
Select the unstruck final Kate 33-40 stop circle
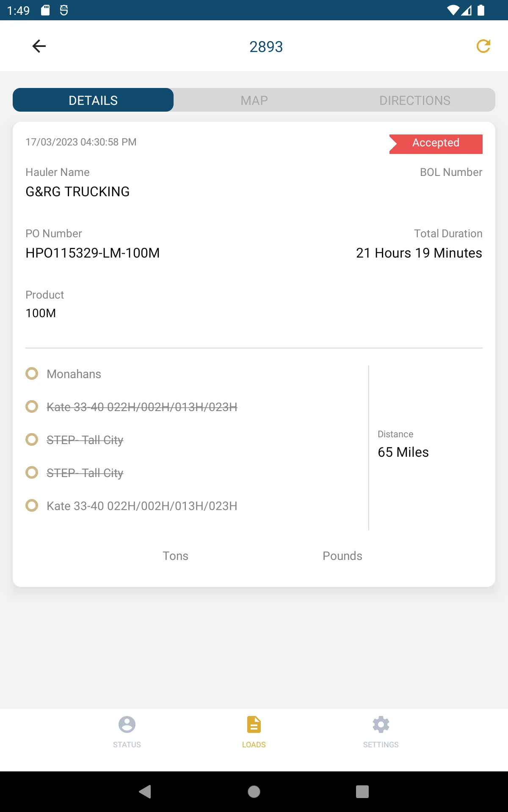tap(32, 505)
